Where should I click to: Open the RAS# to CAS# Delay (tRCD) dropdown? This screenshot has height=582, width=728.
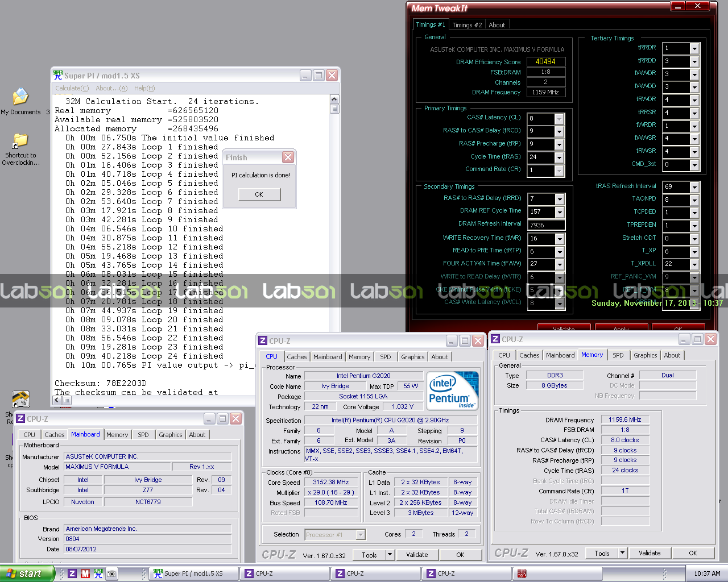[559, 131]
